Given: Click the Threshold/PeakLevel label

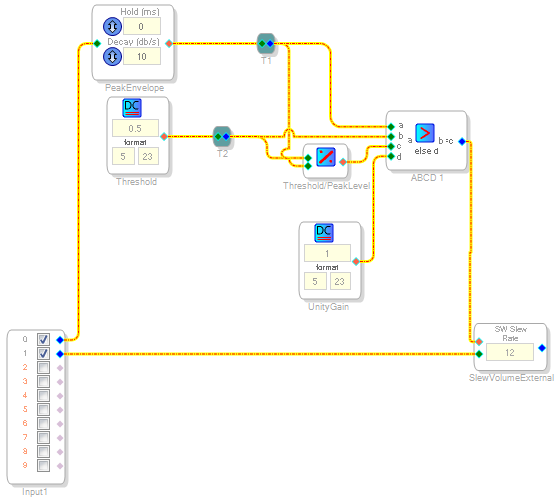Looking at the screenshot, I should click(326, 186).
